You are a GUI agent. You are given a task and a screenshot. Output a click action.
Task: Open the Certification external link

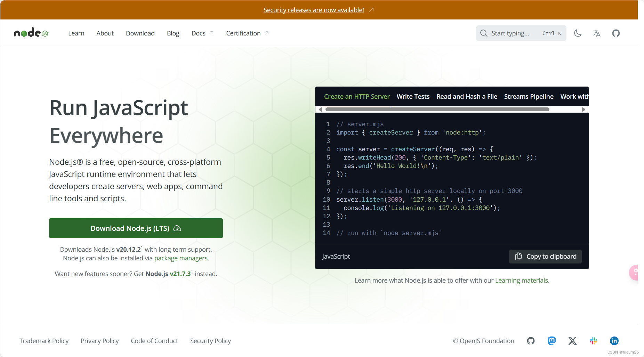pos(247,33)
